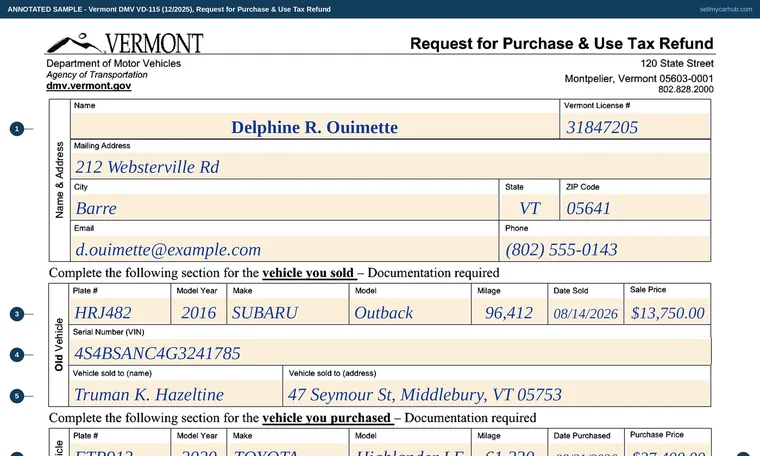Click the '120 State Street' address line
760x456 pixels.
[x=677, y=63]
